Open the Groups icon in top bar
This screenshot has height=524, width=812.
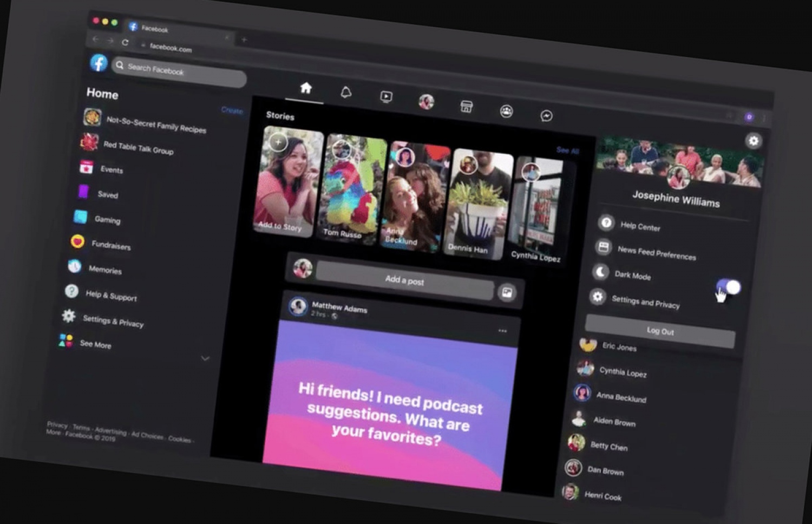[506, 112]
